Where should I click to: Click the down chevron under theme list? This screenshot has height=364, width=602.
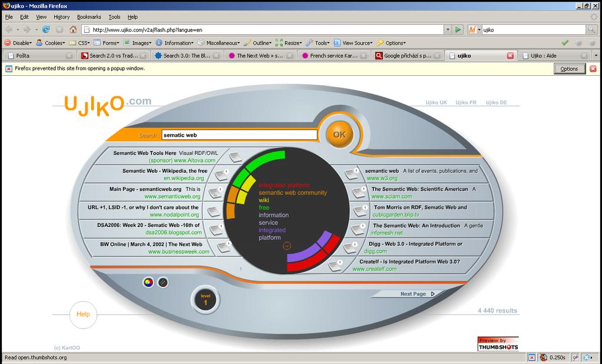287,246
